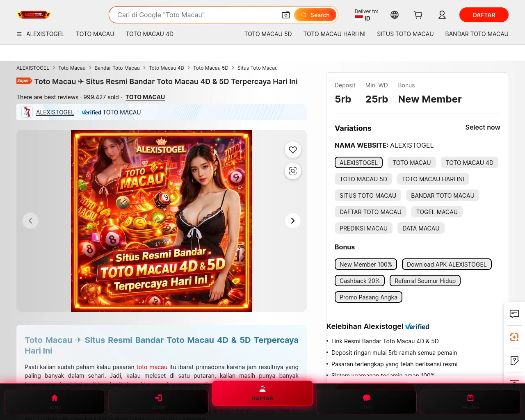
Task: Open CHAT from the bottom bar
Action: 367,402
